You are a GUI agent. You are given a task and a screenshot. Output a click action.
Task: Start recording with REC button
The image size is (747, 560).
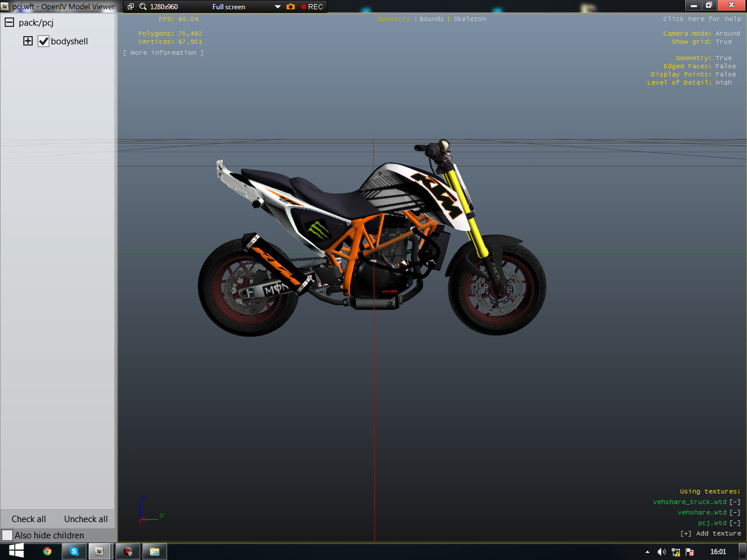pyautogui.click(x=312, y=6)
